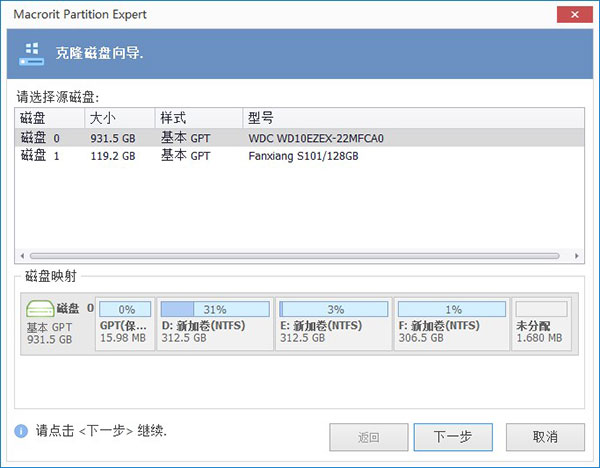This screenshot has height=468, width=600.
Task: Click the empty usage bar of 未分配 block
Action: point(541,309)
